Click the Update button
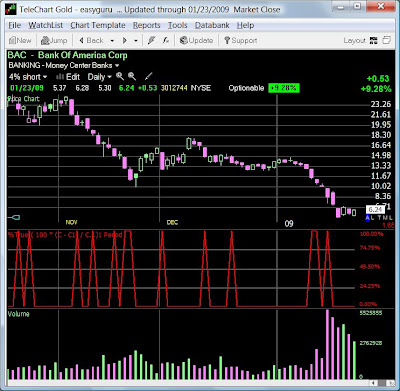Screen dimensions: 400x391 [196, 41]
